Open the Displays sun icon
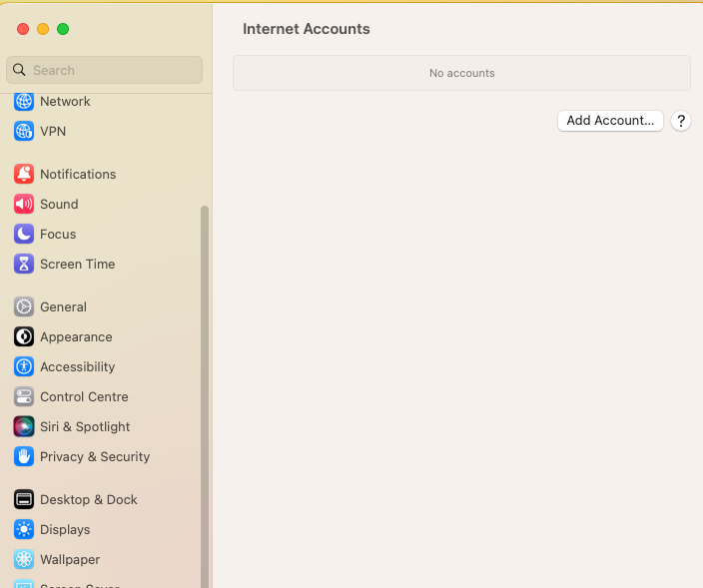This screenshot has height=588, width=703. point(24,529)
